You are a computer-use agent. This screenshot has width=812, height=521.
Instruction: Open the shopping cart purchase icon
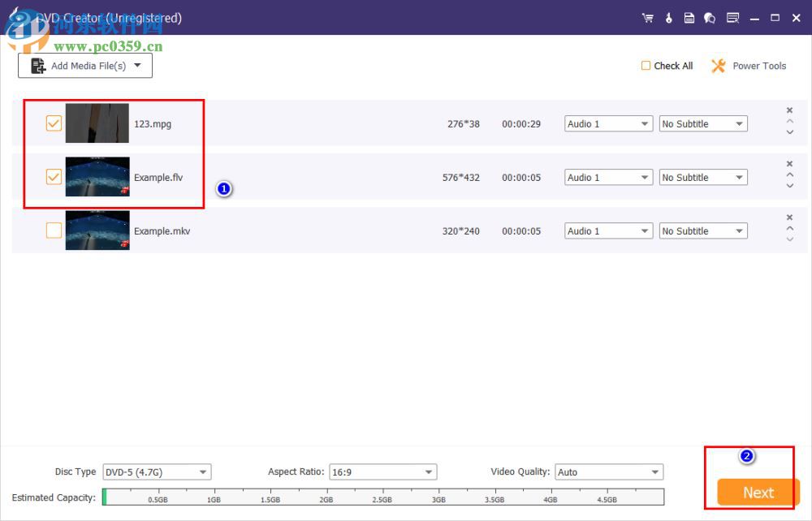tap(647, 17)
